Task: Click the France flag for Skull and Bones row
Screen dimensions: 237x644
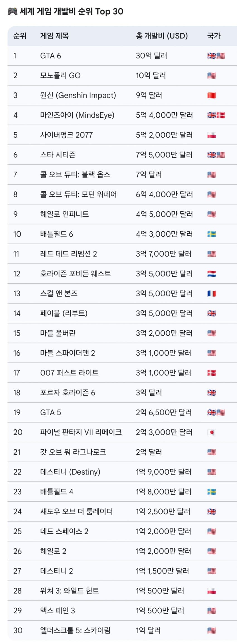Action: (x=212, y=294)
